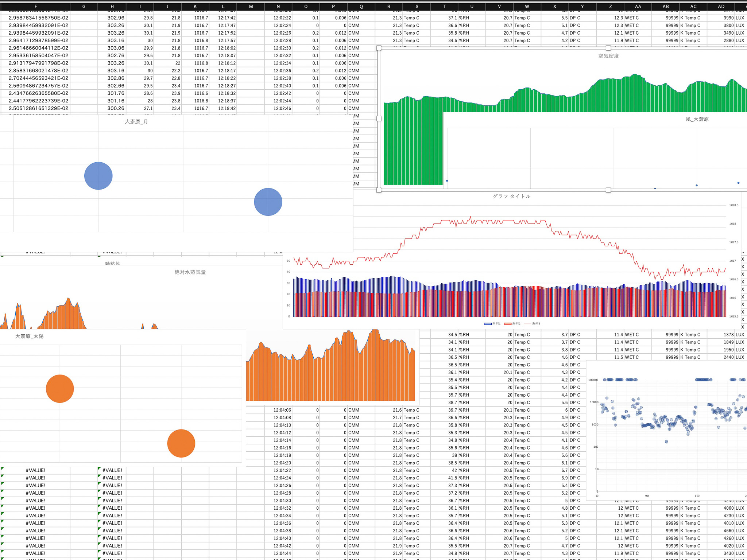Select column AA header
Image resolution: width=747 pixels, height=560 pixels.
click(x=638, y=7)
